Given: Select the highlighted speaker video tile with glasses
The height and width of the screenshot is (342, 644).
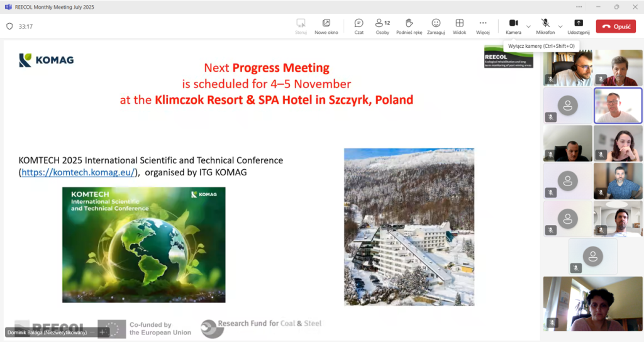Looking at the screenshot, I should coord(618,106).
